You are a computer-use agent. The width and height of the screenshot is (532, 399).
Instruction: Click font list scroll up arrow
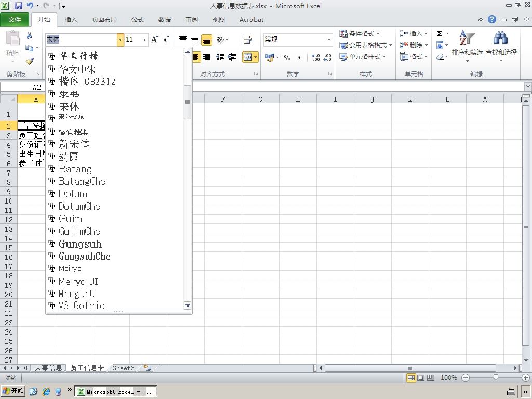pyautogui.click(x=187, y=52)
